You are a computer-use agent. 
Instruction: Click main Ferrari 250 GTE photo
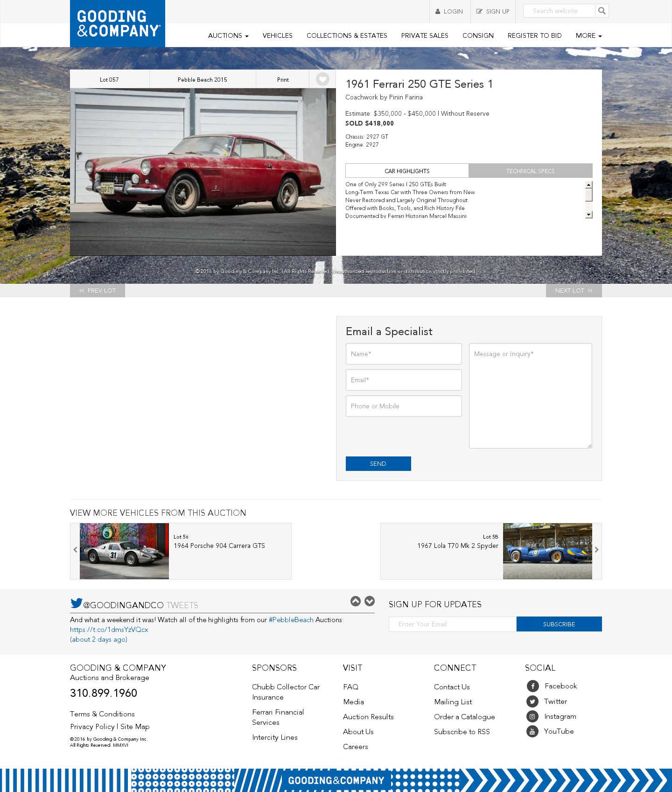(x=203, y=172)
